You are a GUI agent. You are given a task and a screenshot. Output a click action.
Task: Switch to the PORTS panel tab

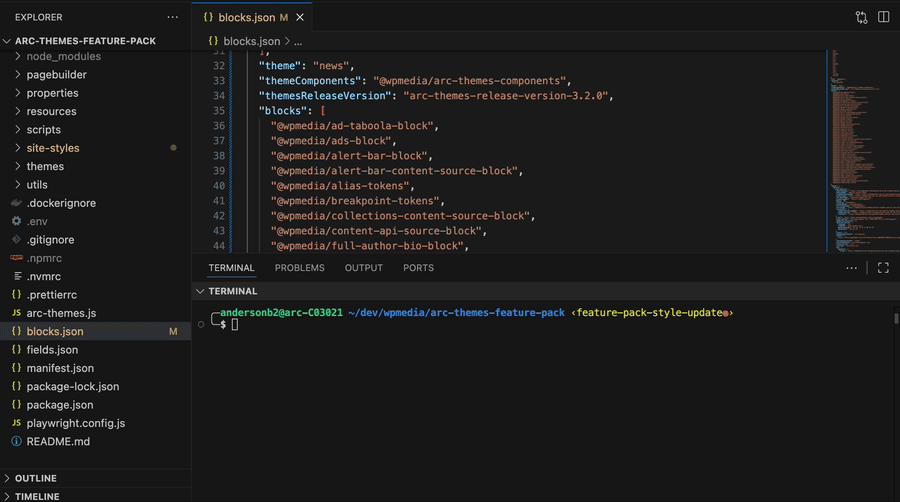[x=418, y=268]
